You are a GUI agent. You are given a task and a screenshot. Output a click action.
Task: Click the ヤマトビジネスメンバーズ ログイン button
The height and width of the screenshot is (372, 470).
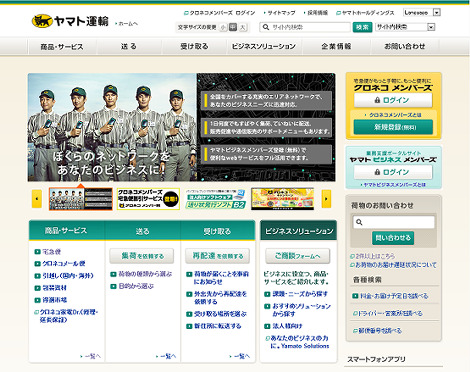click(393, 172)
